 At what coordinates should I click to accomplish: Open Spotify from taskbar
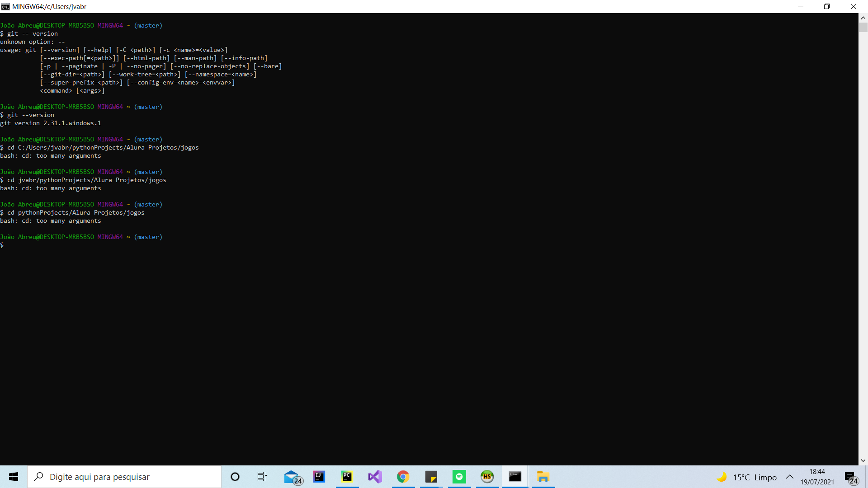pos(459,477)
